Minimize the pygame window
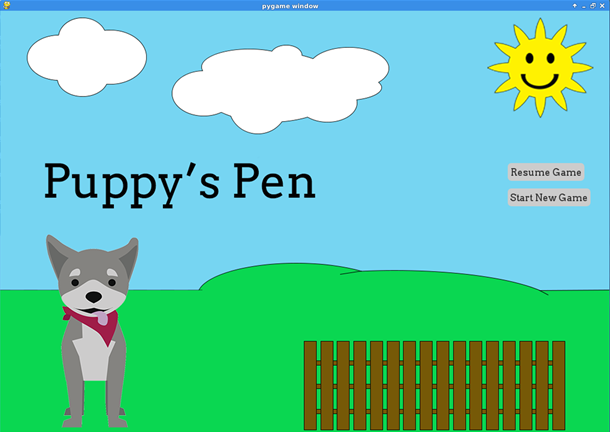610x432 pixels. point(583,5)
